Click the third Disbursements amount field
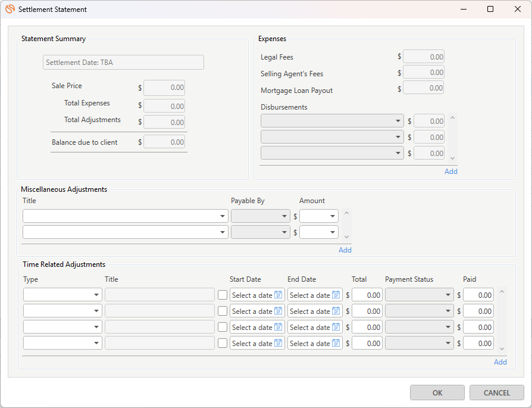The width and height of the screenshot is (532, 408). (429, 153)
